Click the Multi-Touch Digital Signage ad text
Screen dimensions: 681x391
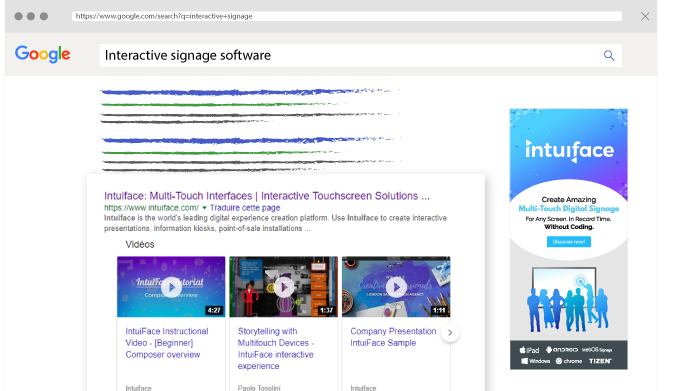point(569,209)
